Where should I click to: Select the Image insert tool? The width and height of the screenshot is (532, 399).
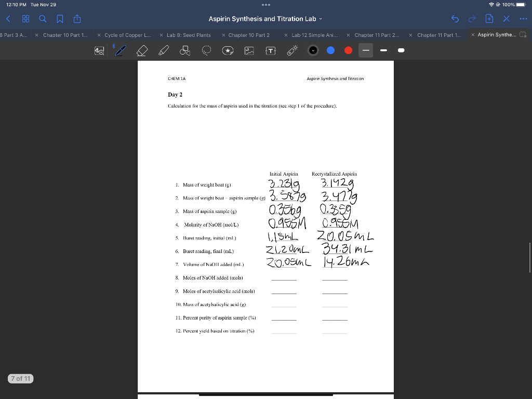[249, 50]
